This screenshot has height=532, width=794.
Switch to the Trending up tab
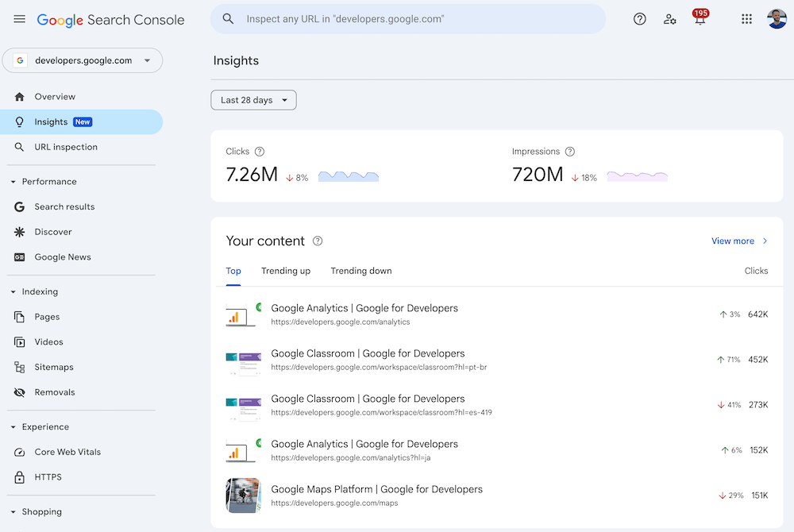coord(286,271)
